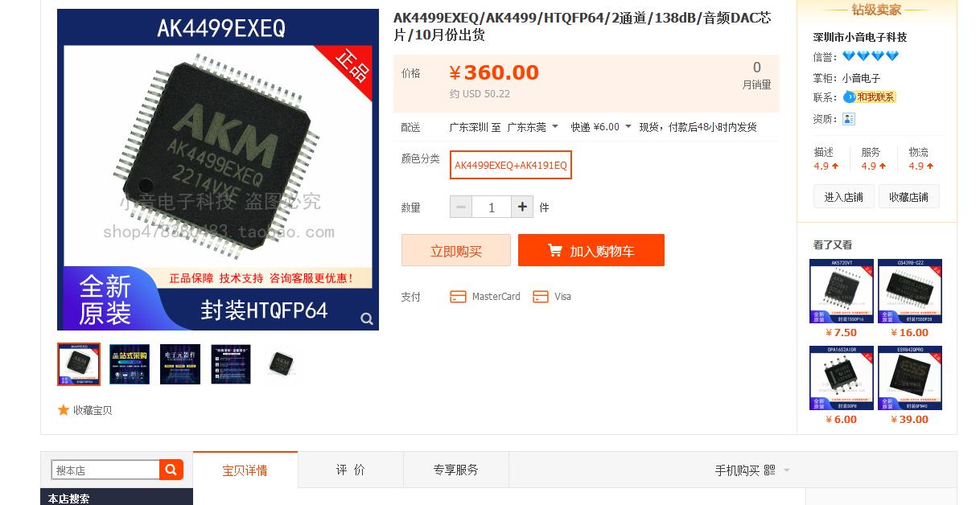Expand the 快递 ¥6.00 shipping dropdown
This screenshot has width=980, height=505.
point(601,127)
